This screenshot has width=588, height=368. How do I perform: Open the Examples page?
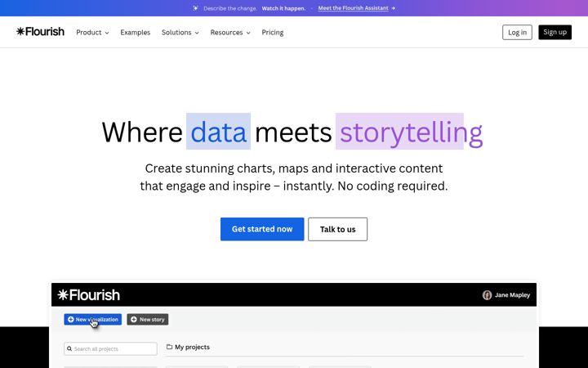click(x=136, y=32)
